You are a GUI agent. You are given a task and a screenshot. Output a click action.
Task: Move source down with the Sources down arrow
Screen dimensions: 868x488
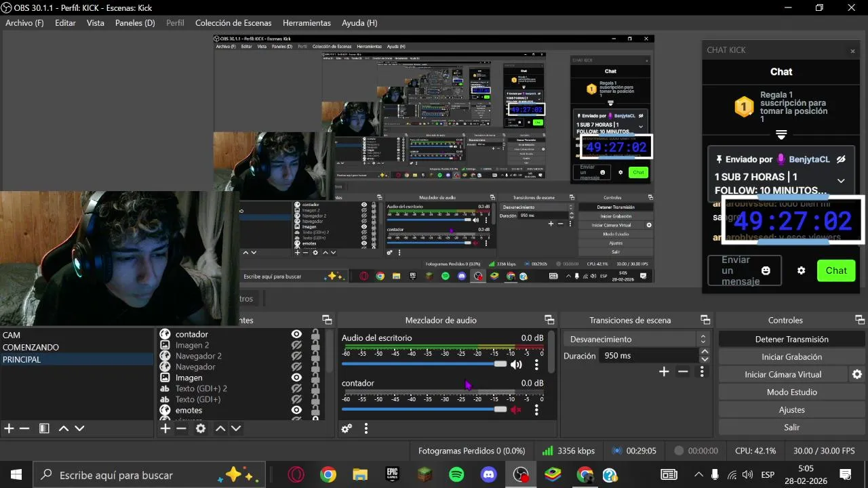click(x=236, y=428)
